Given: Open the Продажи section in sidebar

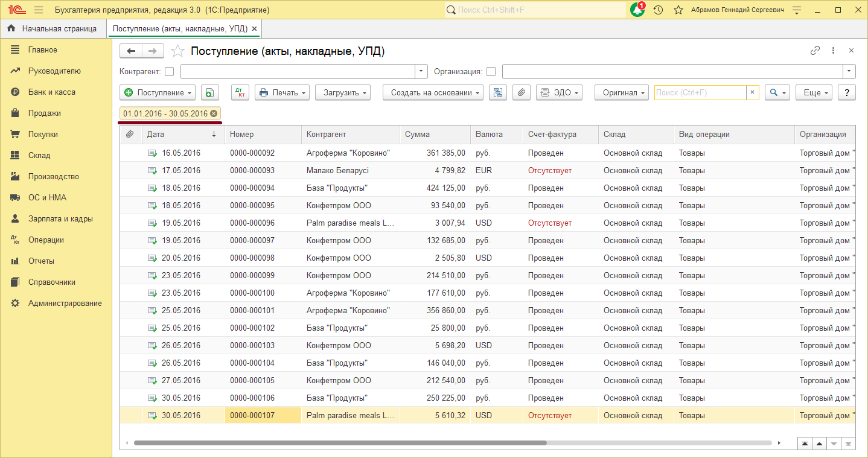Looking at the screenshot, I should (44, 113).
